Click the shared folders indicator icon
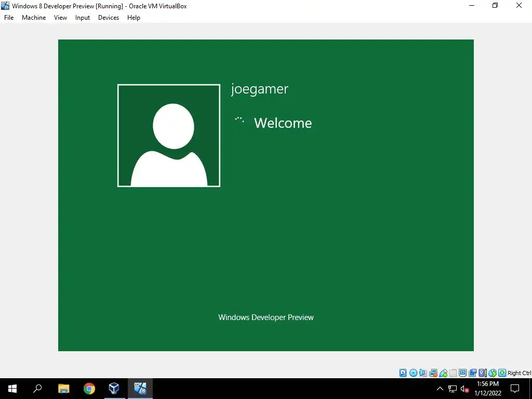 (x=453, y=373)
